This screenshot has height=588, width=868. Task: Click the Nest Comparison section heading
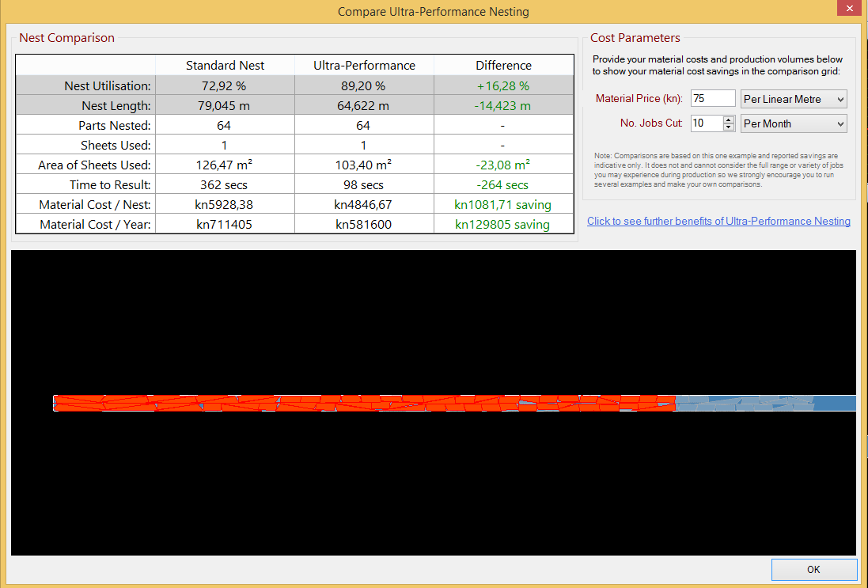[66, 37]
